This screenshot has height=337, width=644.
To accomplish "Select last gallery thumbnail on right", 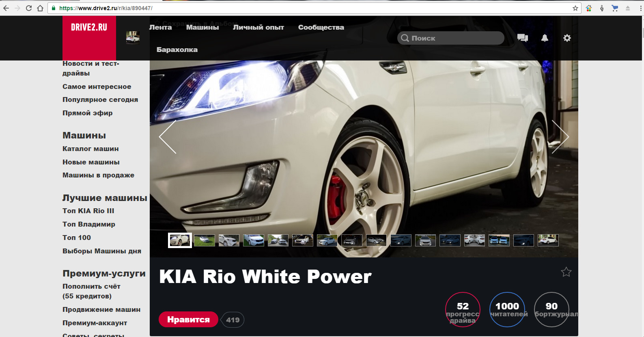I will tap(548, 240).
